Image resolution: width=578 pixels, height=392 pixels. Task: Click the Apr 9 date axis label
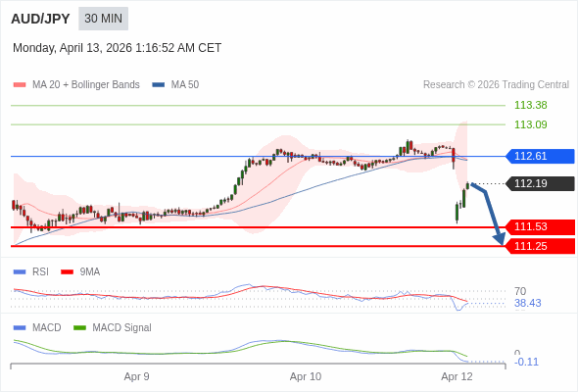pyautogui.click(x=137, y=376)
